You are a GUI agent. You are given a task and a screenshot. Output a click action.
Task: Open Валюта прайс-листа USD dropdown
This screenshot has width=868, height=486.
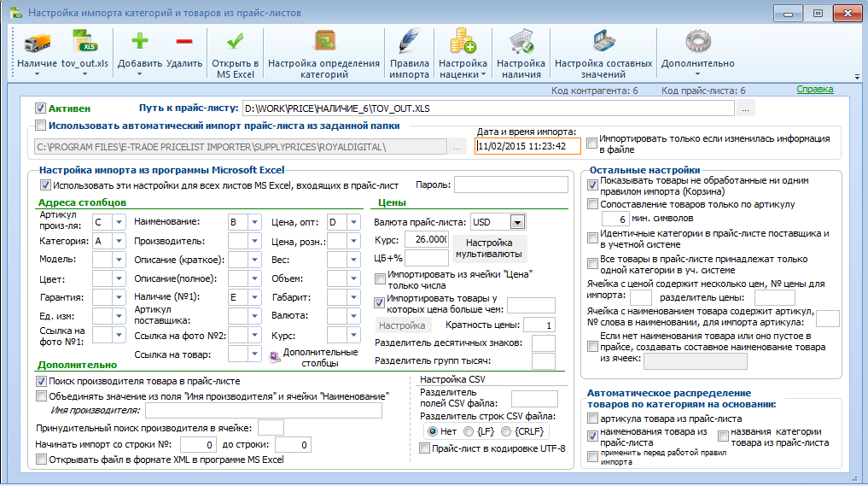pos(517,222)
